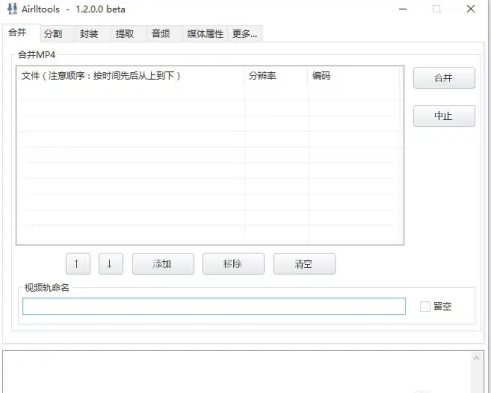Move selected file up with ↑ button
Image resolution: width=491 pixels, height=393 pixels.
pos(78,264)
